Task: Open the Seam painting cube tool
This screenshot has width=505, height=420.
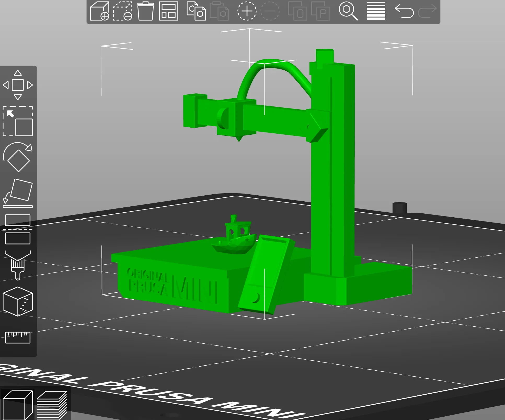Action: pyautogui.click(x=18, y=302)
